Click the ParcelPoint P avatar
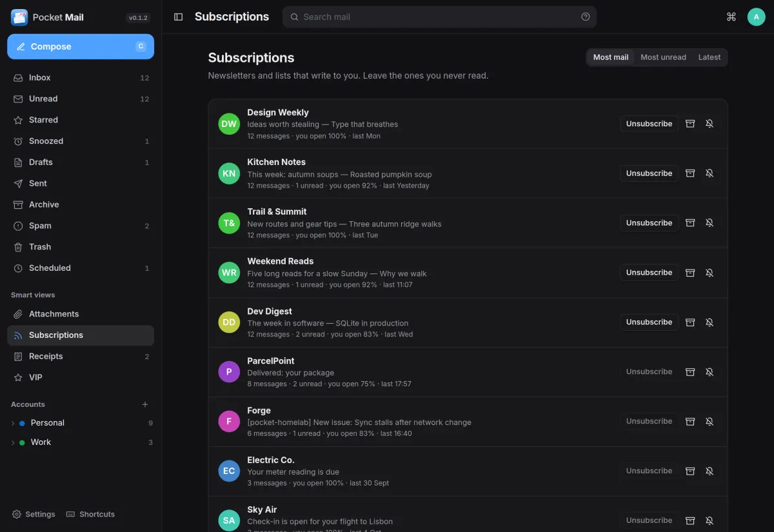The height and width of the screenshot is (532, 774). (x=229, y=372)
